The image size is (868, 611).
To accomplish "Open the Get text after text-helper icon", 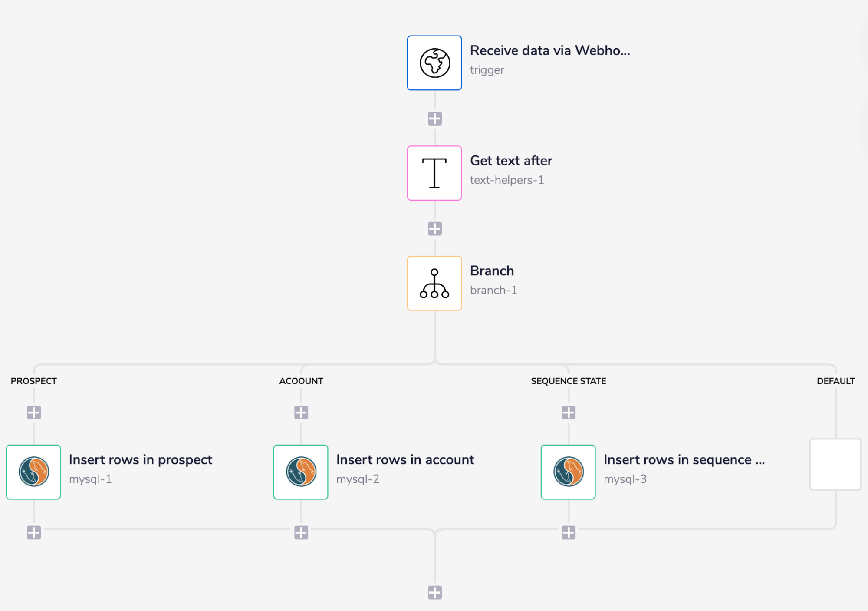I will click(434, 172).
